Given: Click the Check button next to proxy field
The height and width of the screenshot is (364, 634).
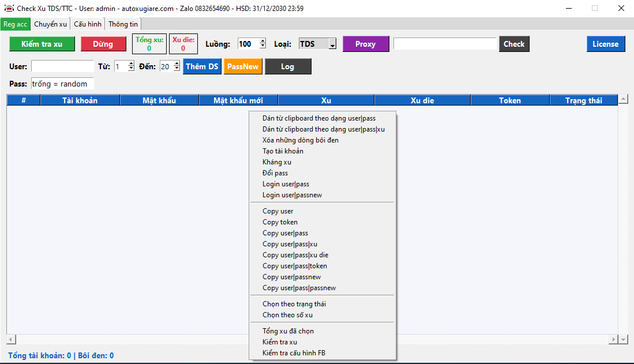Looking at the screenshot, I should (513, 44).
